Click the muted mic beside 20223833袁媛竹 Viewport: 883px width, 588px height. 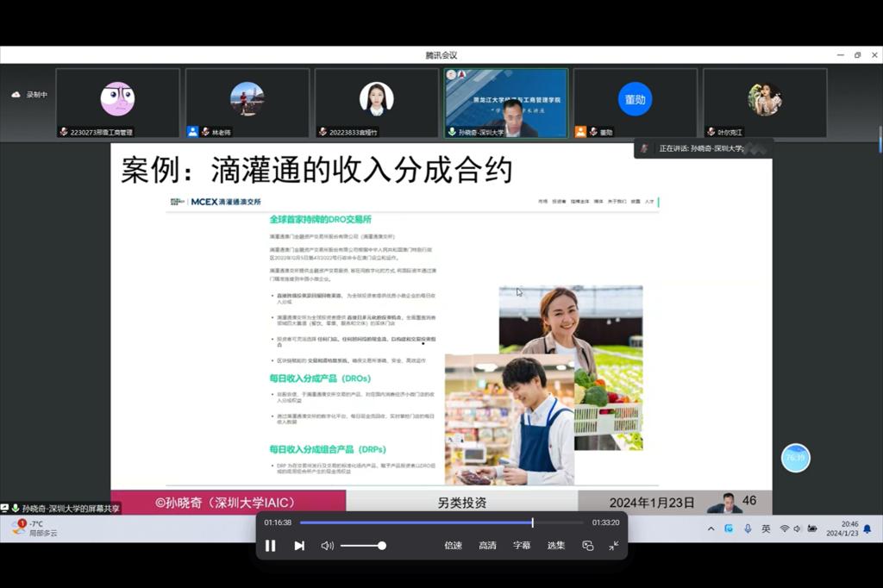click(323, 132)
